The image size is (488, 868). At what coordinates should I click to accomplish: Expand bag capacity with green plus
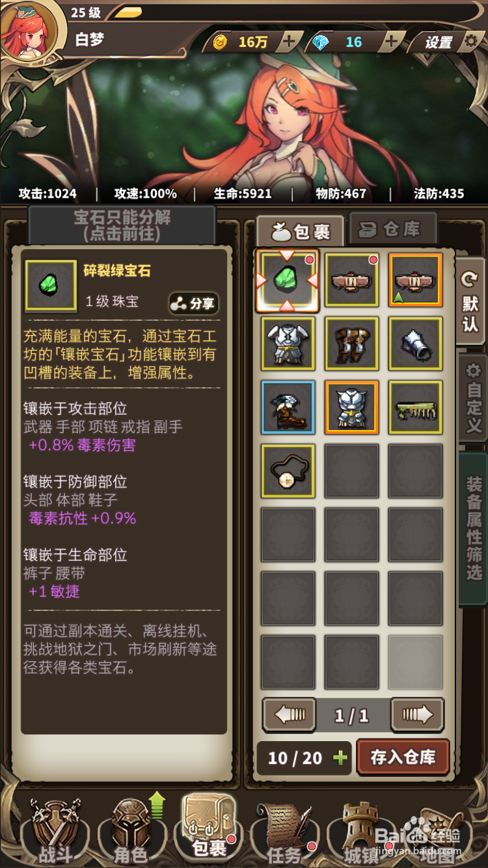[340, 758]
